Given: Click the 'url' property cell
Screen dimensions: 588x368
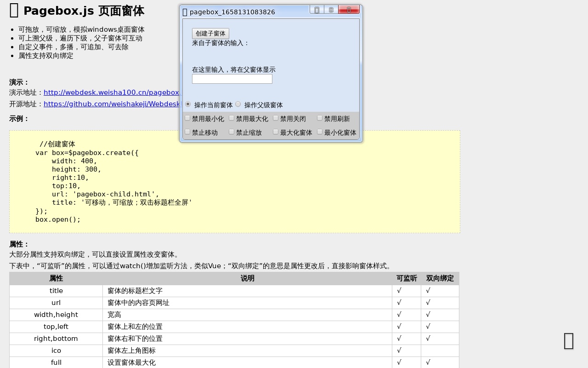Looking at the screenshot, I should [x=56, y=303].
